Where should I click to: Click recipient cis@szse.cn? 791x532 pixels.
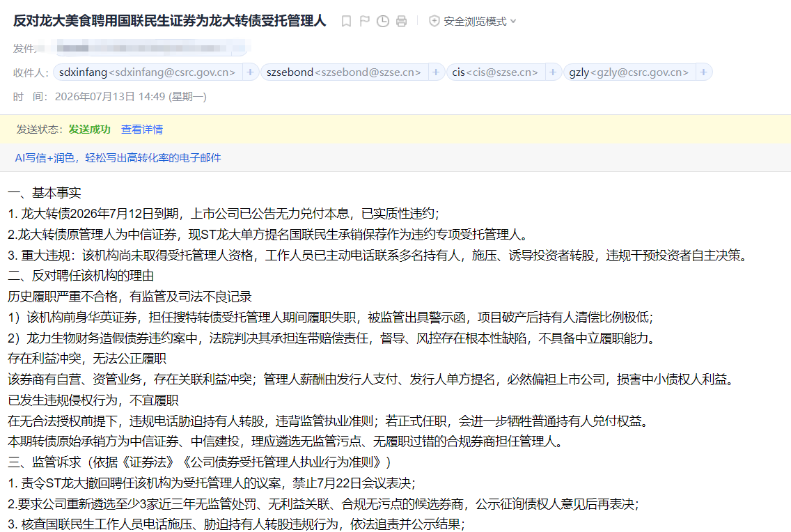495,72
